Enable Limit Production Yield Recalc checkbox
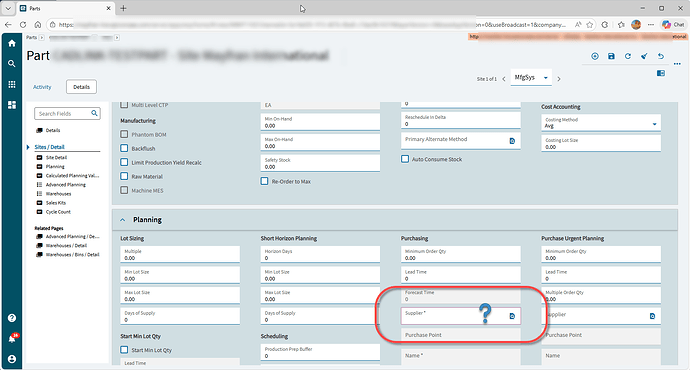 (124, 162)
